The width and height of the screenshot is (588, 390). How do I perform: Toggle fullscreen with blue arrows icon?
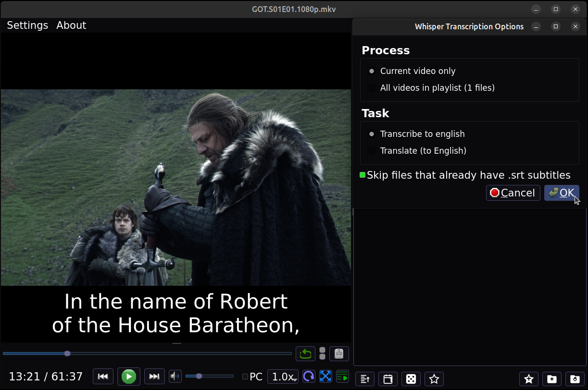(325, 377)
